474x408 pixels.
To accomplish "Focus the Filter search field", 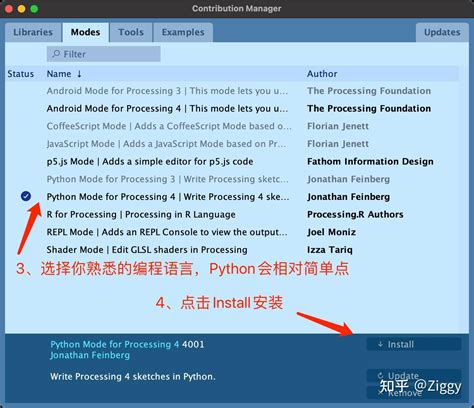I will [104, 54].
